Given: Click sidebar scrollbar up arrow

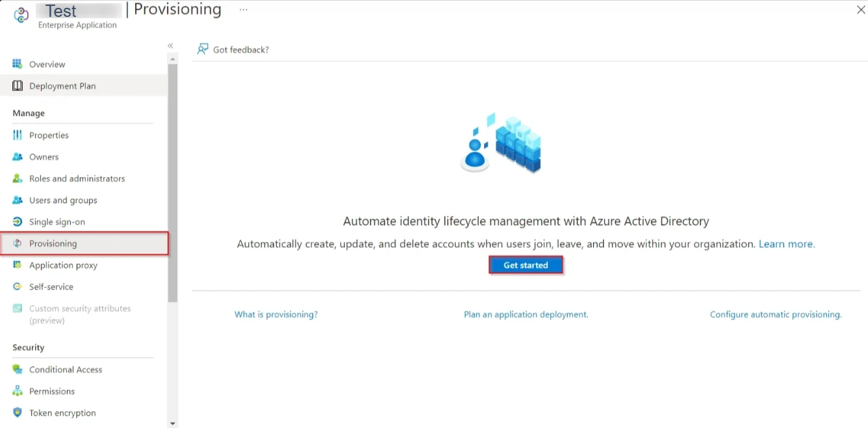Looking at the screenshot, I should pyautogui.click(x=173, y=59).
